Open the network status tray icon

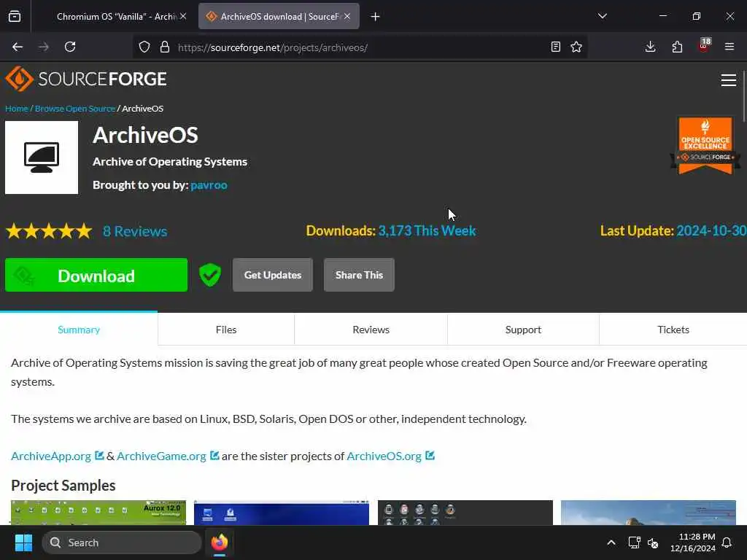coord(634,542)
